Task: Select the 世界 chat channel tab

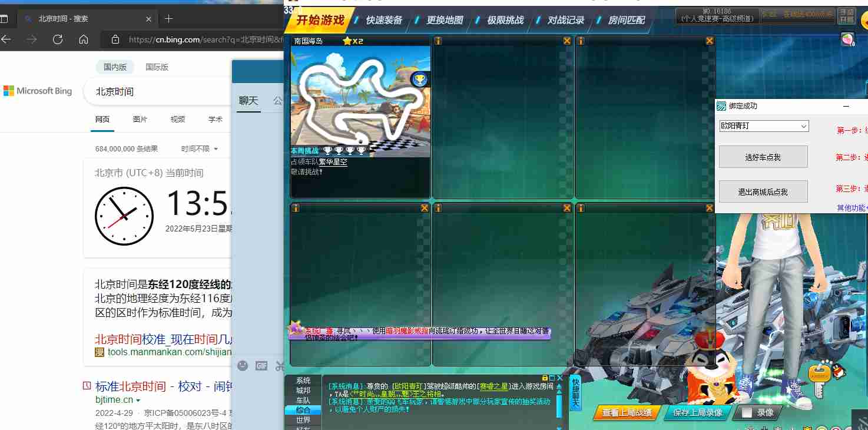Action: [x=303, y=420]
